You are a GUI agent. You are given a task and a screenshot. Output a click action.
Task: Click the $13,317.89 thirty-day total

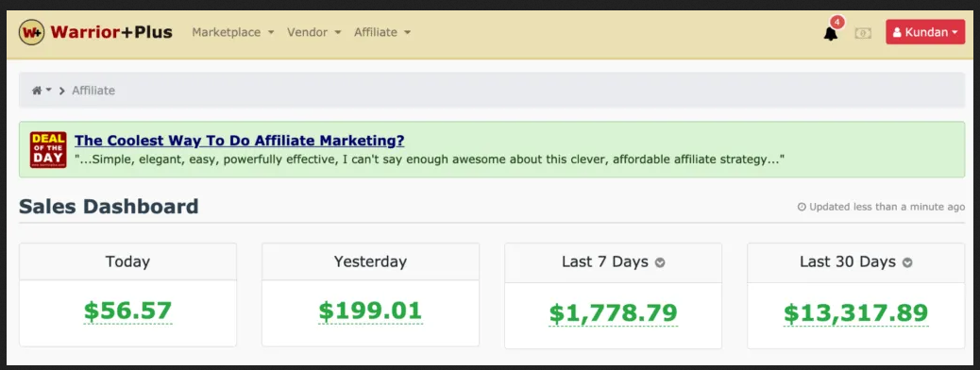(x=856, y=313)
